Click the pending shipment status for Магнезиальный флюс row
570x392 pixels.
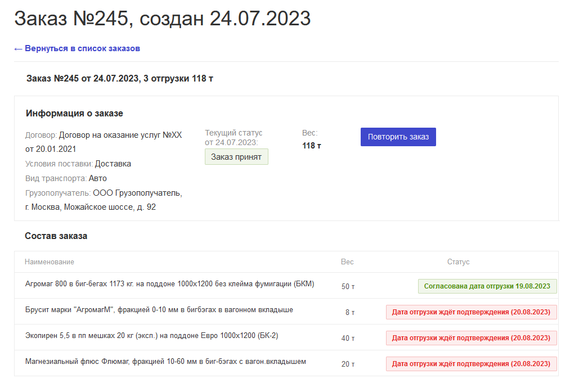(471, 364)
